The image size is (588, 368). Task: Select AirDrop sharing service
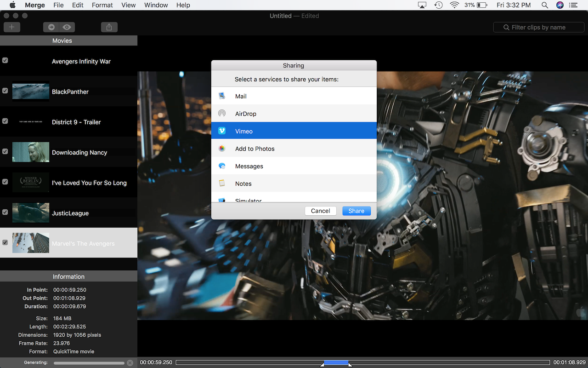[x=294, y=113]
